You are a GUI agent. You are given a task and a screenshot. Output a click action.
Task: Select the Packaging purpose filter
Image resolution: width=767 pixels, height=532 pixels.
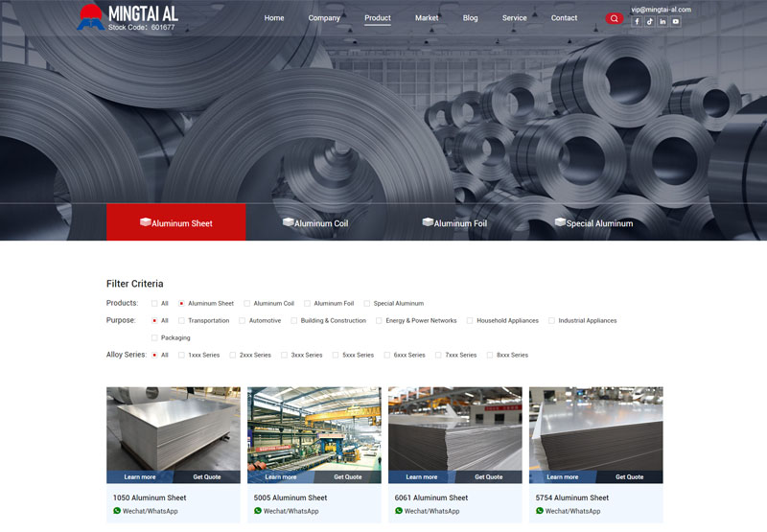point(154,338)
